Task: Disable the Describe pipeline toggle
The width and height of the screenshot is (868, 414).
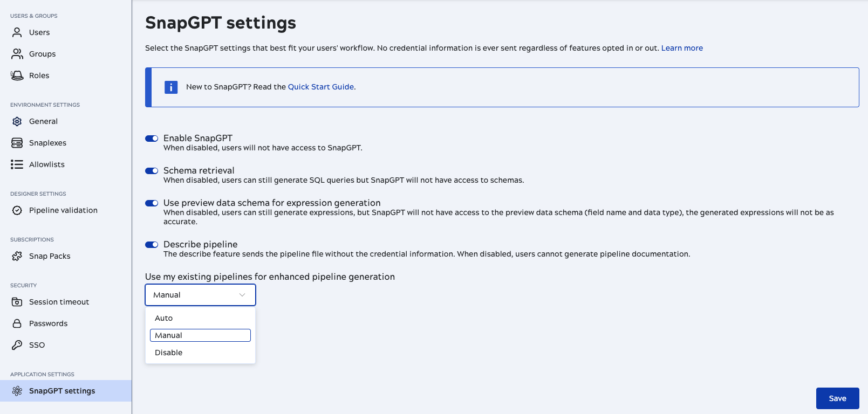Action: (151, 245)
